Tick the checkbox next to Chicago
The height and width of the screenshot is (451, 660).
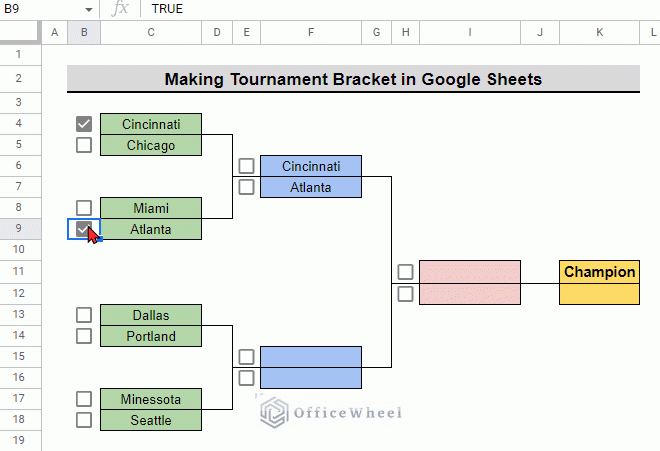[84, 145]
